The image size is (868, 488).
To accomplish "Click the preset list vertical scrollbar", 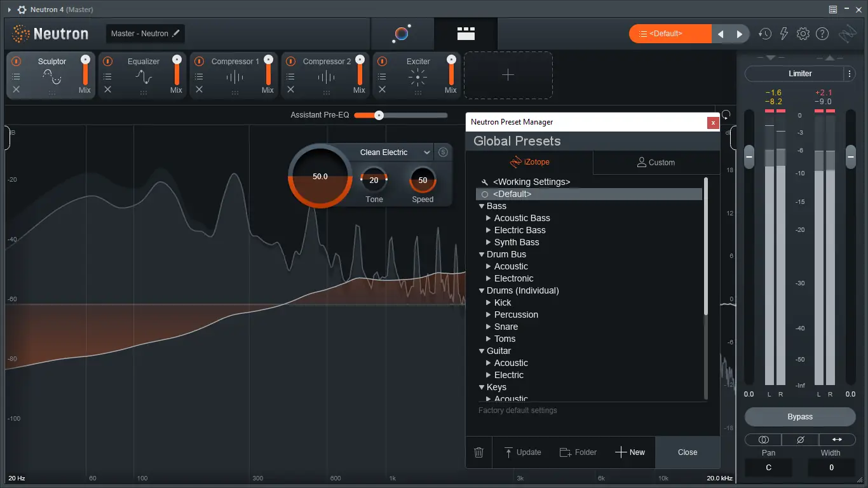I will [x=705, y=247].
